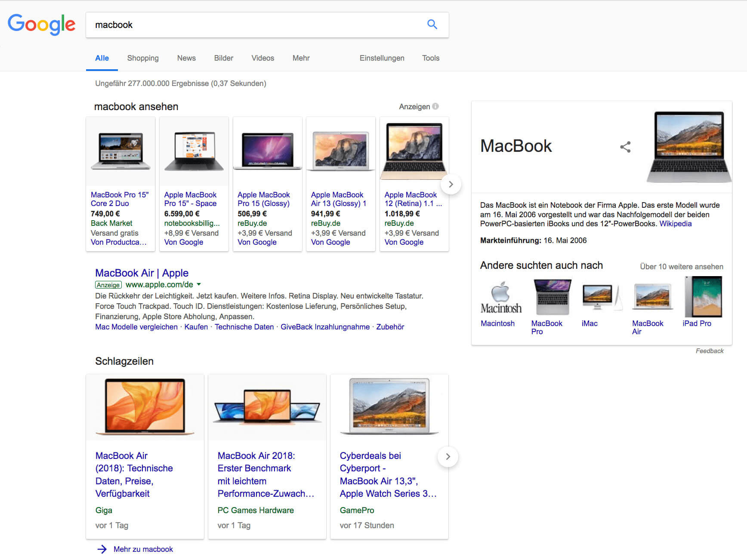Click the Zubehör sitelink
The image size is (747, 560).
click(x=390, y=327)
